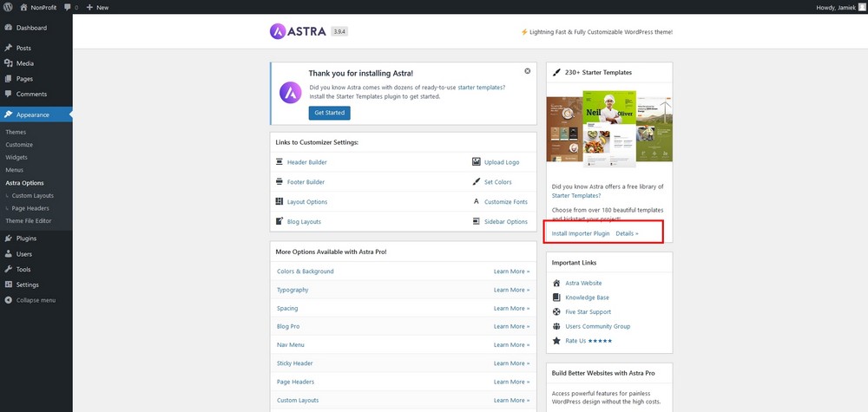Image resolution: width=868 pixels, height=412 pixels.
Task: Click the Sidebar Options icon
Action: click(x=476, y=221)
